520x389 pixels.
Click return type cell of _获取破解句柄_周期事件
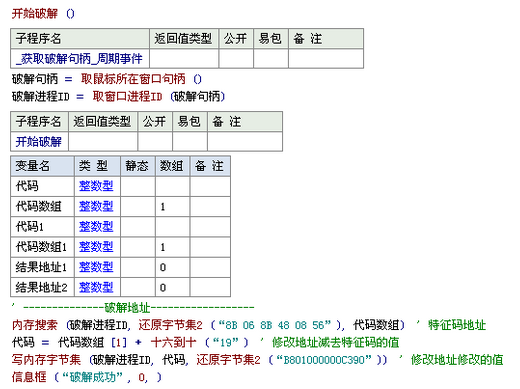pyautogui.click(x=184, y=59)
